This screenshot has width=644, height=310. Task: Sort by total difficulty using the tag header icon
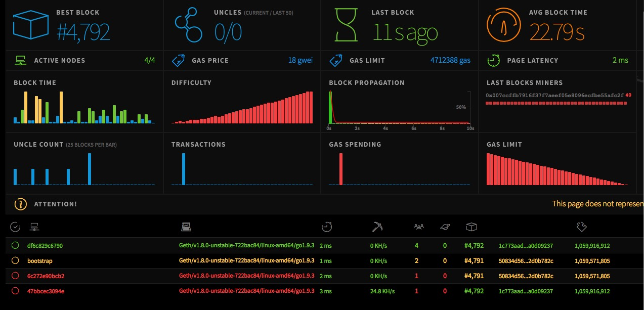click(581, 227)
